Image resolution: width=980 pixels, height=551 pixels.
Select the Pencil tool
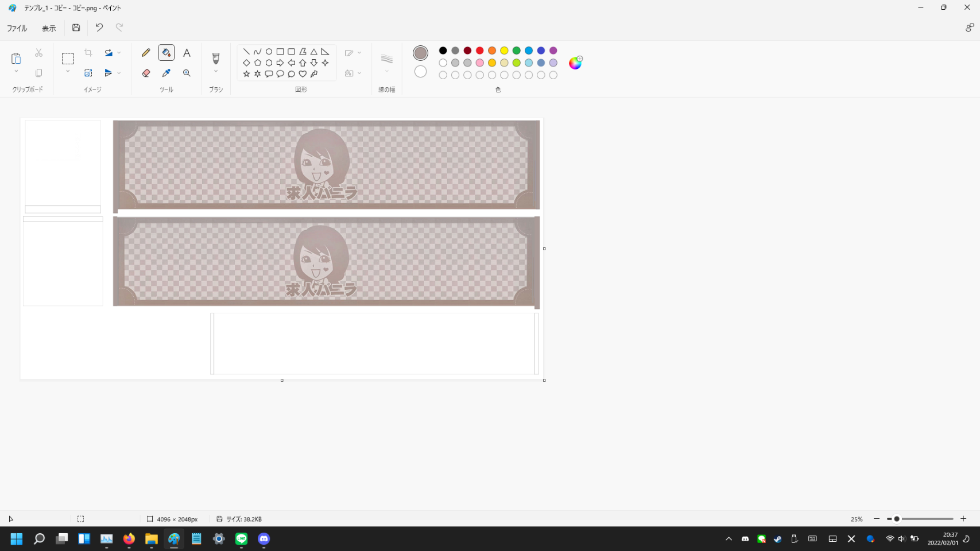pyautogui.click(x=146, y=53)
